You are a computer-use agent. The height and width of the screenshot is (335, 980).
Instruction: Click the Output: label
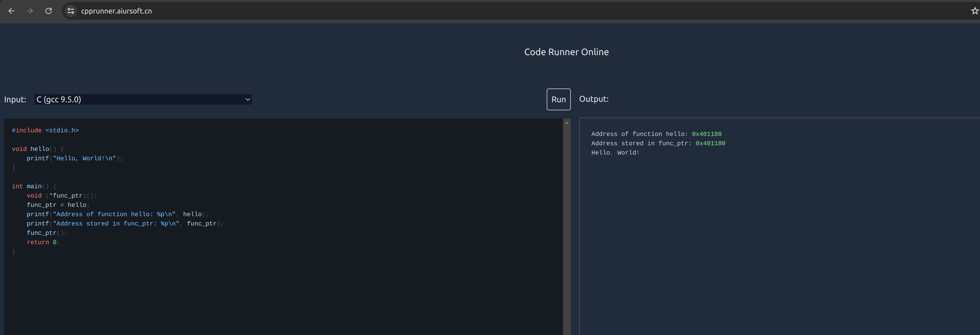tap(594, 99)
